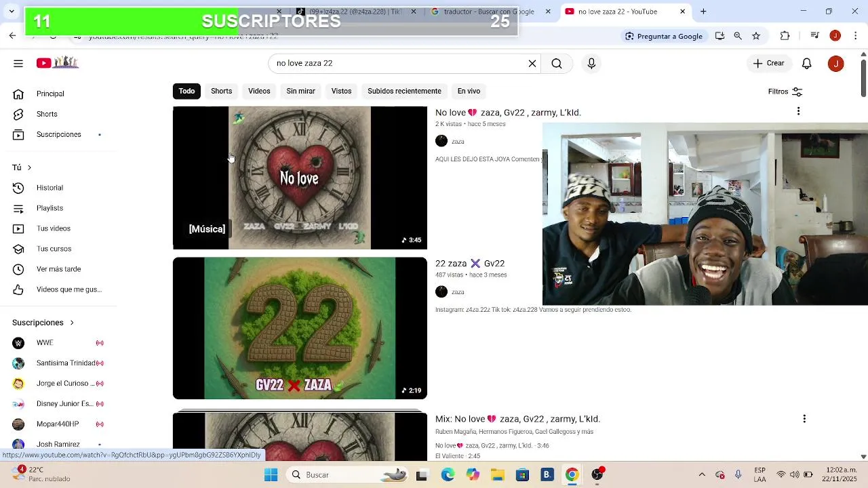This screenshot has width=868, height=488.
Task: Open the Chrome three-dot menu
Action: pyautogui.click(x=855, y=36)
